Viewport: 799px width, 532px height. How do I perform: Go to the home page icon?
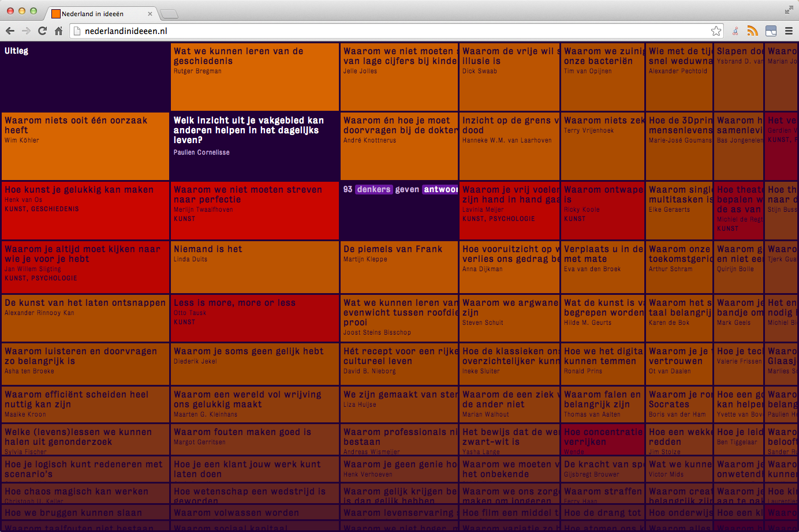[58, 31]
